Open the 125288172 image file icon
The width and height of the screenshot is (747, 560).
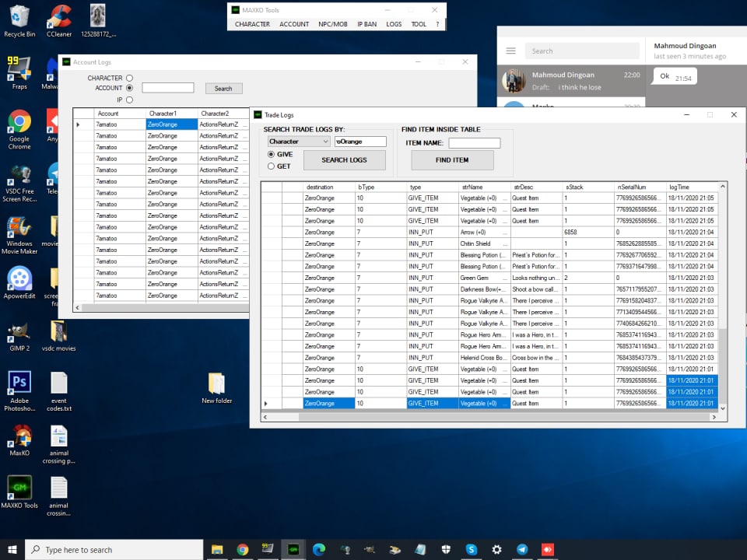tap(98, 20)
